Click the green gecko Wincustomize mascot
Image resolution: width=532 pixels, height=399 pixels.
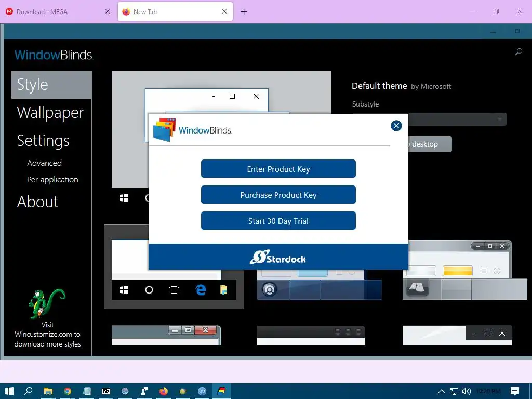(x=46, y=303)
